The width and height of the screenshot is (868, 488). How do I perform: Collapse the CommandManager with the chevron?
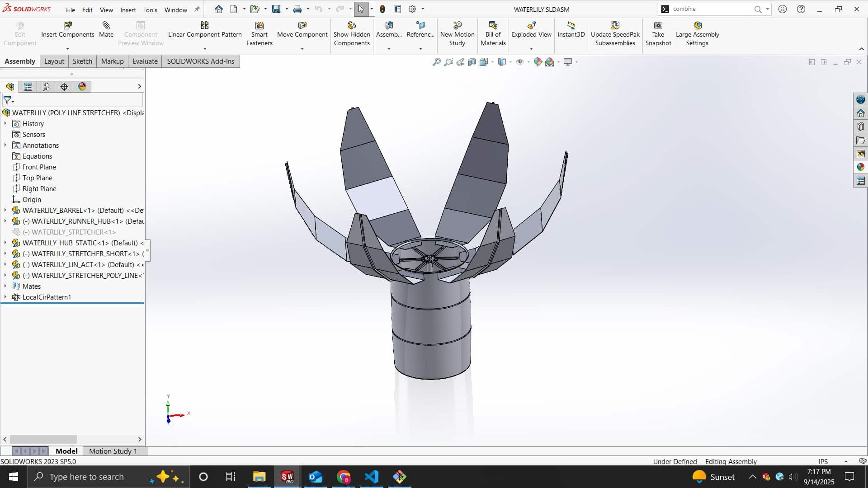(x=862, y=48)
